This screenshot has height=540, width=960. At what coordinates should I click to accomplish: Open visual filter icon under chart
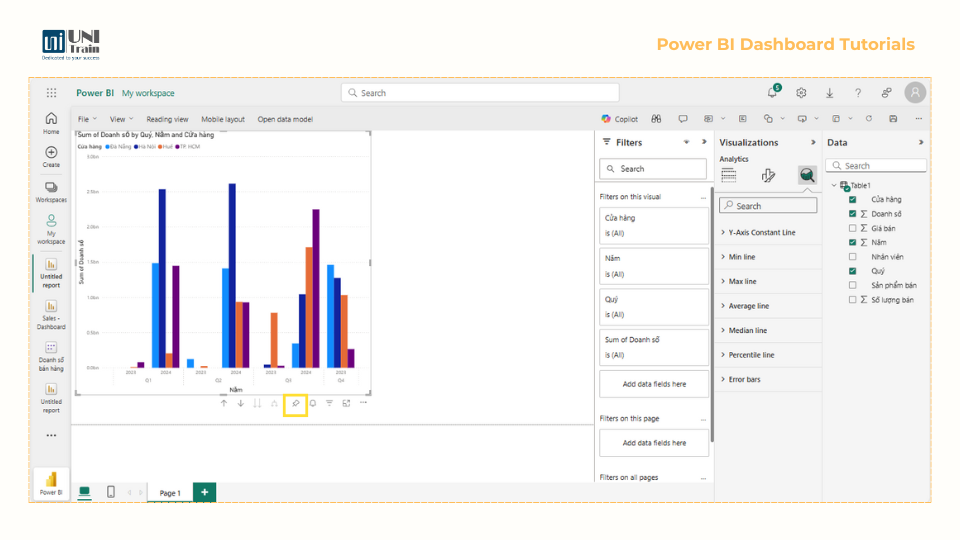pyautogui.click(x=329, y=403)
